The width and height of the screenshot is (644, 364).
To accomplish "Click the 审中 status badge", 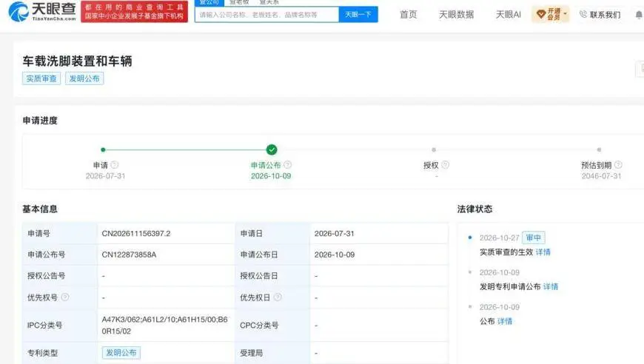I will point(534,237).
